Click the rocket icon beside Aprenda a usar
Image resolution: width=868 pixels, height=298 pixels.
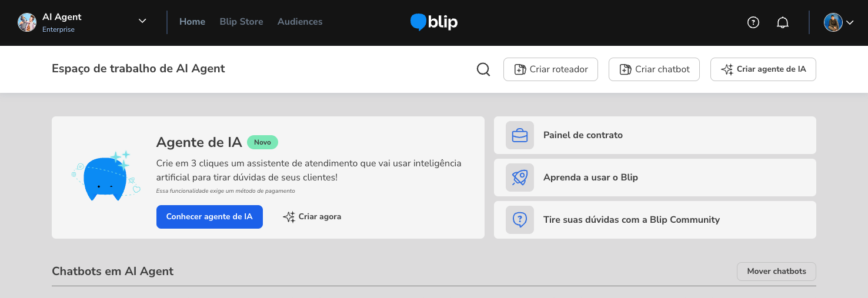tap(520, 178)
